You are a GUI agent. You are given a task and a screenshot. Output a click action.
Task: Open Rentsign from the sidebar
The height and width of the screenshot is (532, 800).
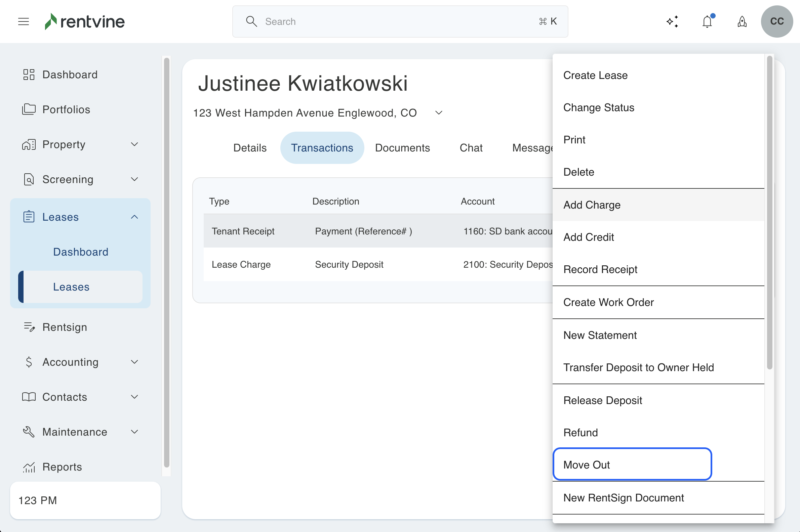[x=65, y=327]
